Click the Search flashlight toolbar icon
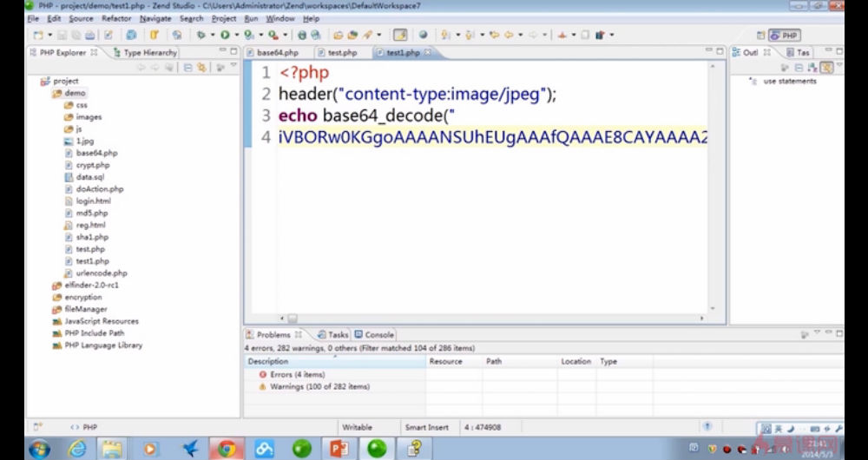Image resolution: width=868 pixels, height=460 pixels. pos(367,35)
